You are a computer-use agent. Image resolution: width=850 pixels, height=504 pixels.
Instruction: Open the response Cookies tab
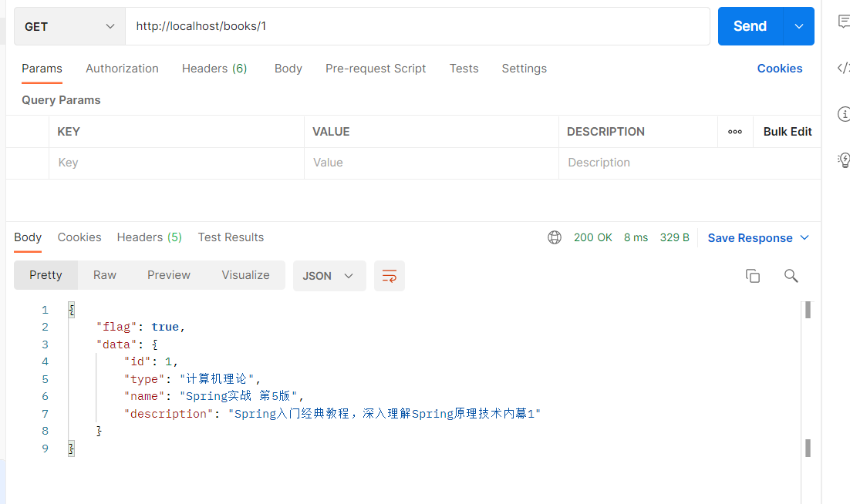(x=79, y=237)
